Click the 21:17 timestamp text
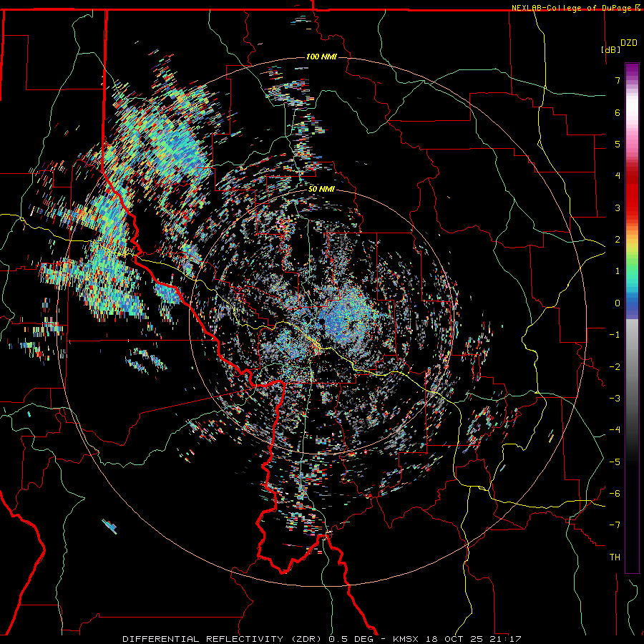 (505, 639)
